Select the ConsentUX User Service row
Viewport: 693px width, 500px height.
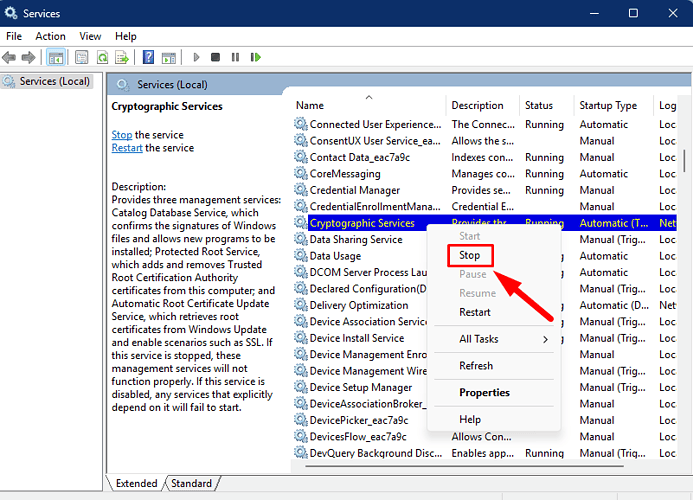click(x=485, y=141)
